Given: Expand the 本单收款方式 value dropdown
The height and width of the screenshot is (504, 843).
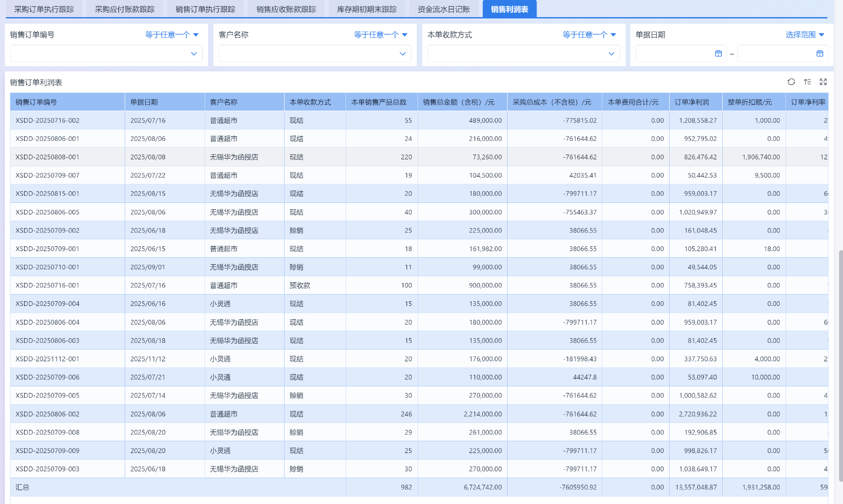Looking at the screenshot, I should (611, 54).
